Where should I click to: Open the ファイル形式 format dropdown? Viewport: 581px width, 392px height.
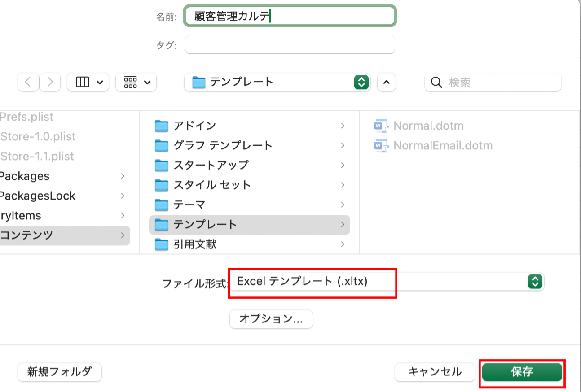[x=535, y=282]
